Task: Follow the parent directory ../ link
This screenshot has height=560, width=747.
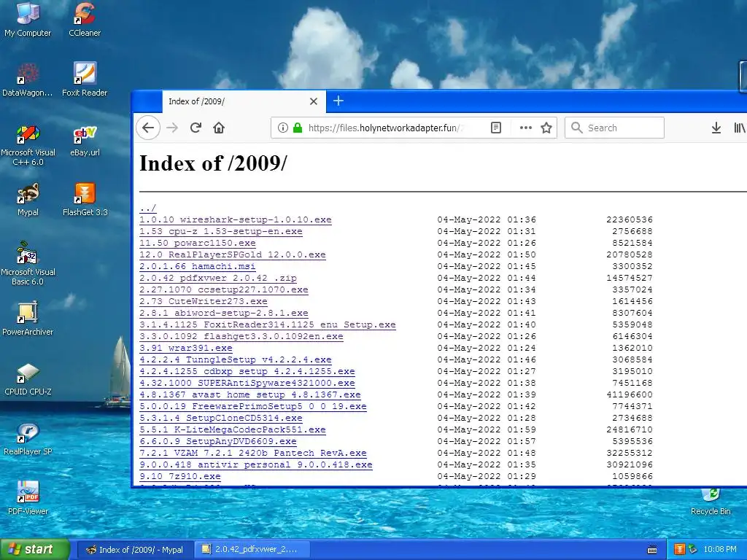Action: (x=147, y=208)
